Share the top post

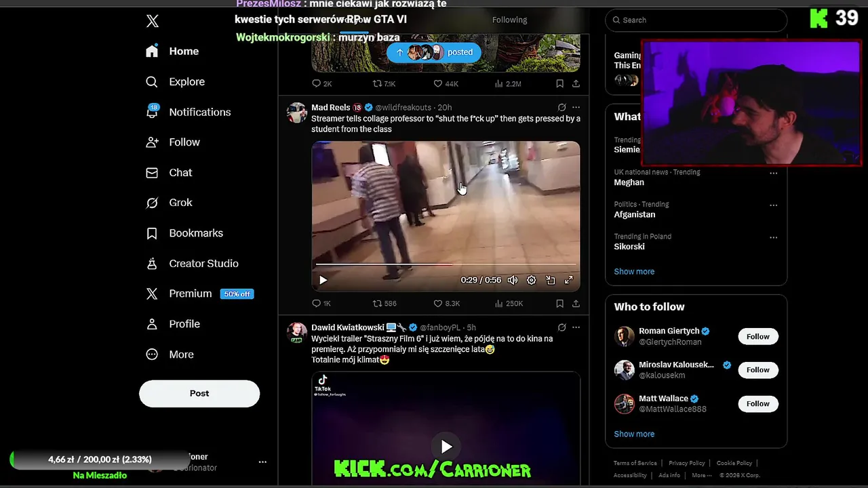tap(576, 84)
